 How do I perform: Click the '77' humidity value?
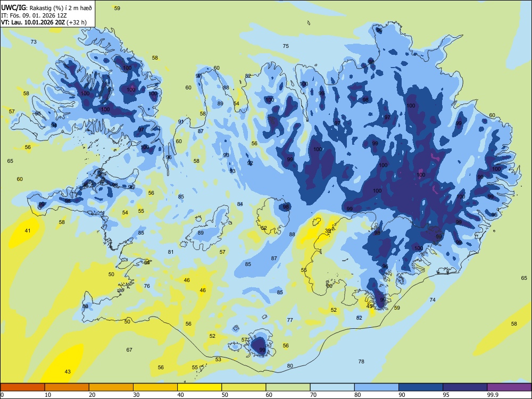point(290,320)
